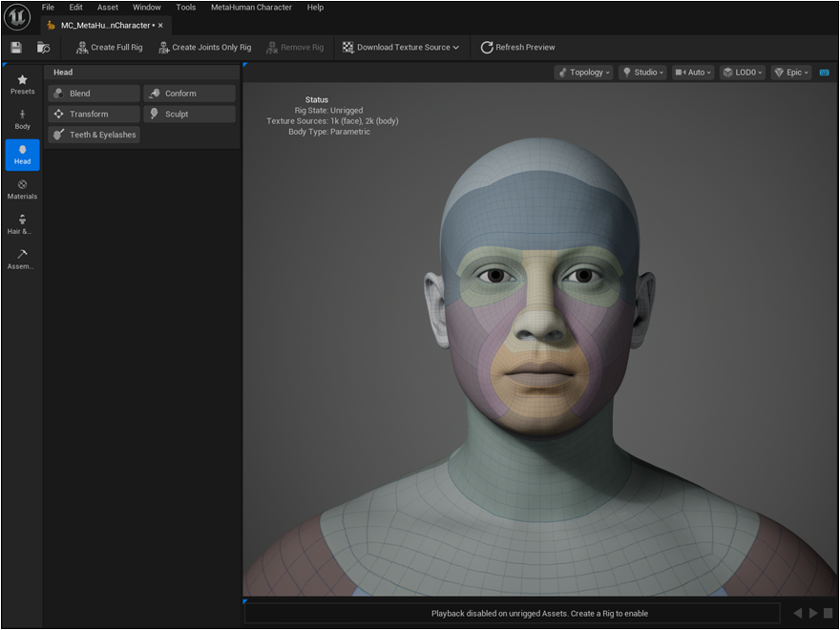Screen dimensions: 840x630
Task: Click the reverse playback arrow
Action: click(x=798, y=613)
